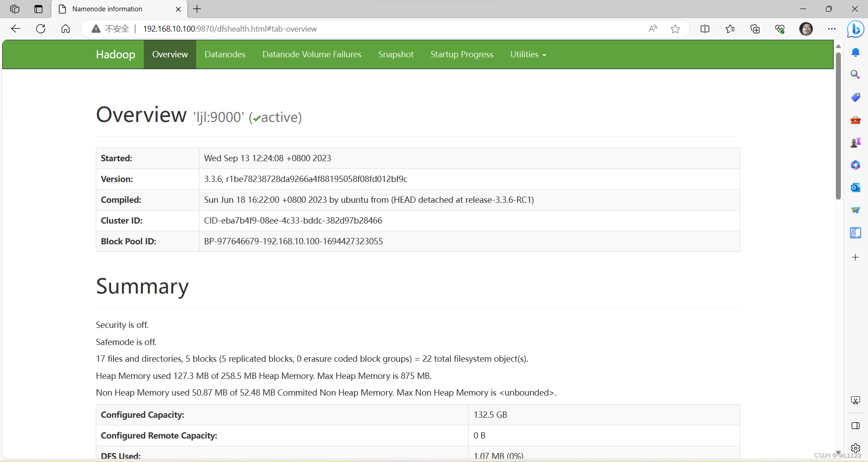868x462 pixels.
Task: Open the blue sidebar app below Drop
Action: (x=855, y=233)
